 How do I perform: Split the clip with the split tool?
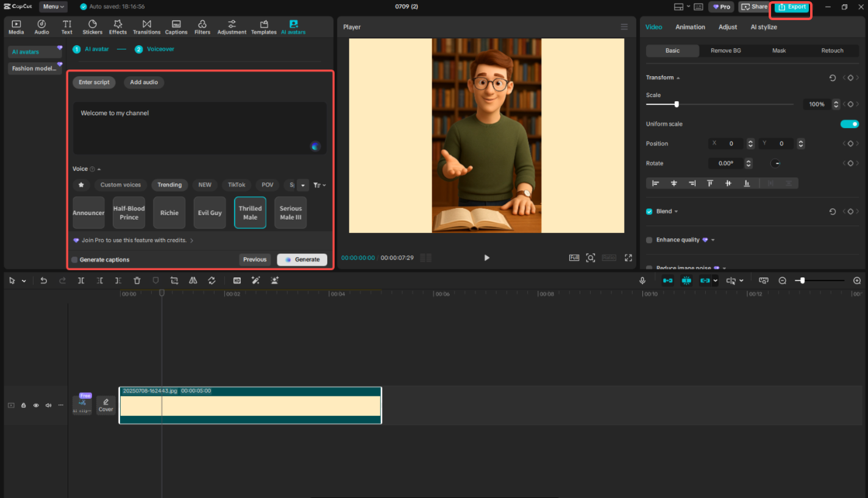click(82, 280)
